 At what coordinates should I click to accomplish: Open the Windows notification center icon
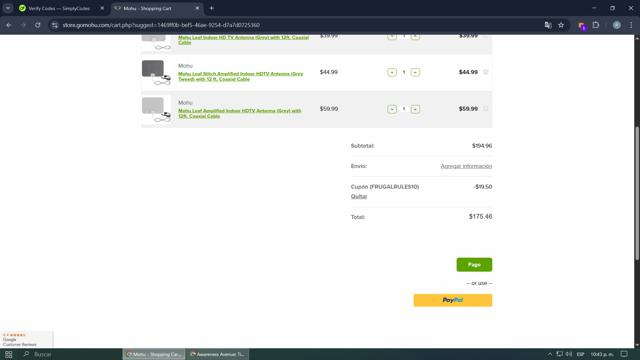coord(624,354)
